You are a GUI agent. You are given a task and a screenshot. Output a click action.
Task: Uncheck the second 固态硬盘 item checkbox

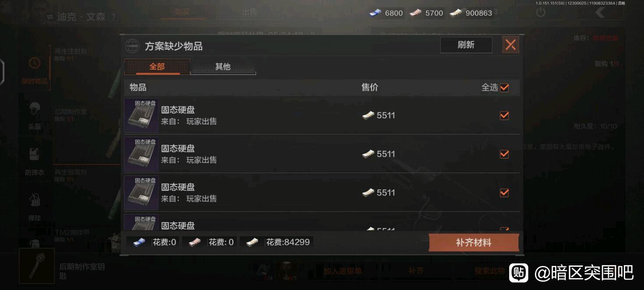pos(504,154)
